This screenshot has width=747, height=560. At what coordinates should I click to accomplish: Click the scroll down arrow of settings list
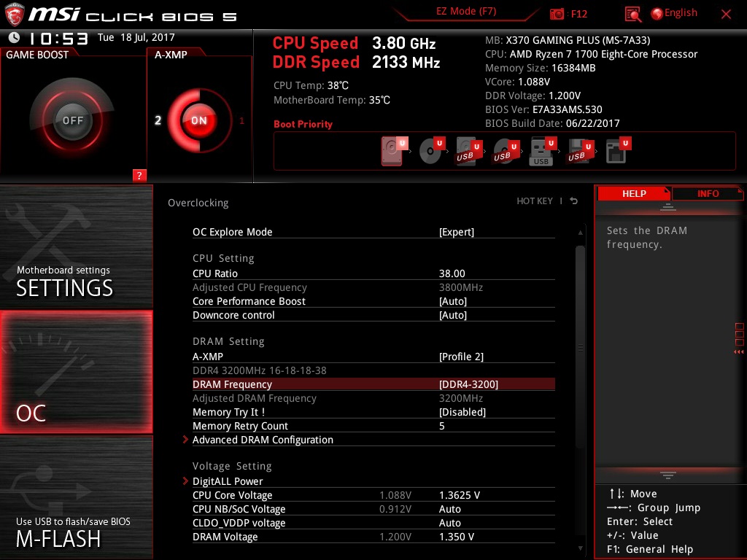click(x=580, y=548)
